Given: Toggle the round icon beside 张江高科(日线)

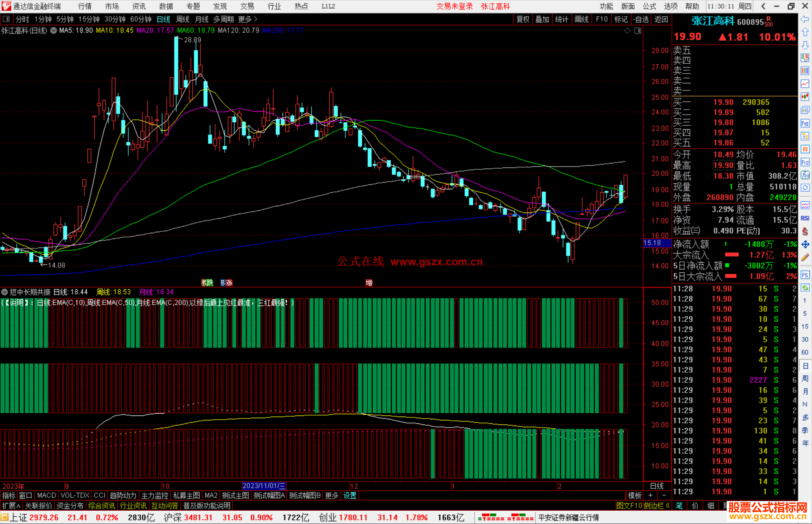Looking at the screenshot, I should (x=54, y=30).
